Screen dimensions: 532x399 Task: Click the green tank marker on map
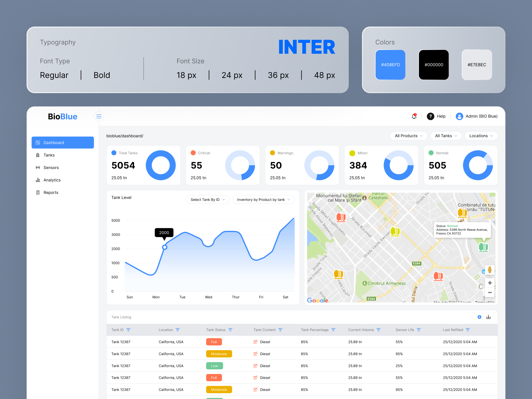point(483,247)
